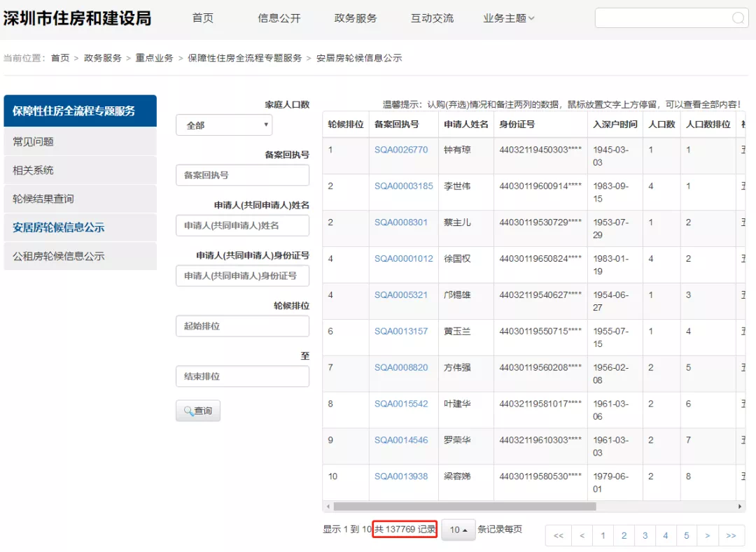The height and width of the screenshot is (552, 756).
Task: Go to next page with > arrow
Action: 708,536
